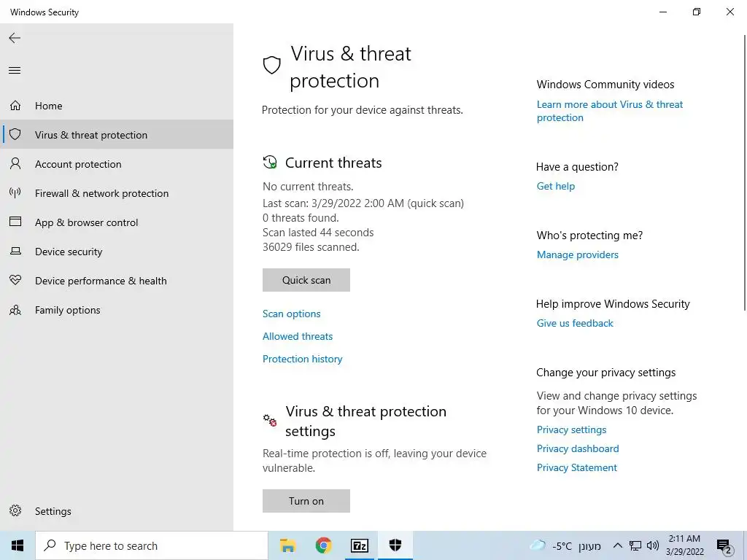Screen dimensions: 747x560
Task: Click Manage providers link
Action: [x=578, y=254]
